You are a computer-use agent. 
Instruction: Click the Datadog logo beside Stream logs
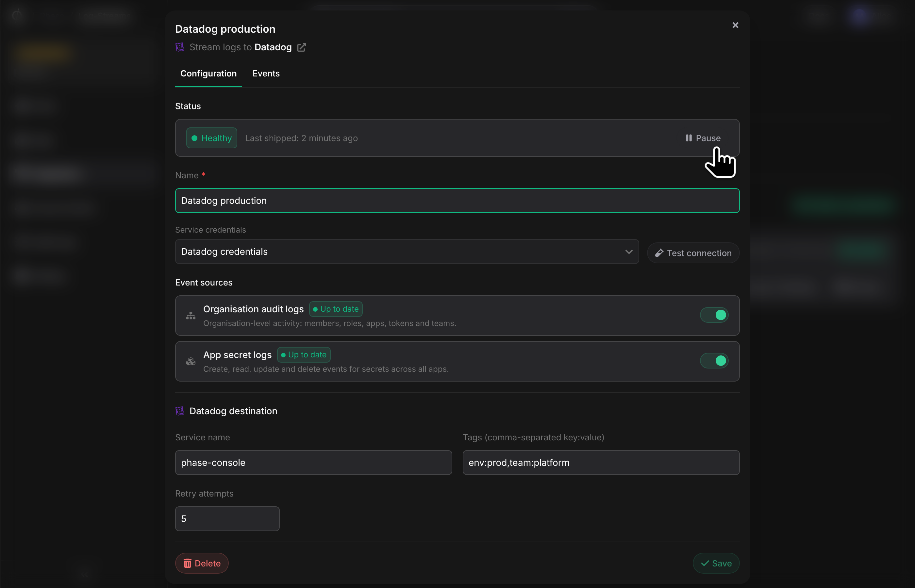click(x=180, y=47)
